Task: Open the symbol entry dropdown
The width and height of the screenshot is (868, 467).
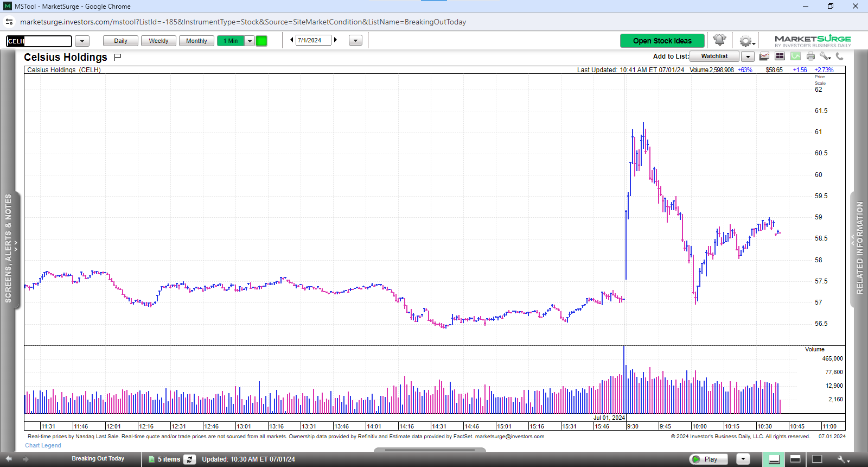Action: tap(82, 41)
